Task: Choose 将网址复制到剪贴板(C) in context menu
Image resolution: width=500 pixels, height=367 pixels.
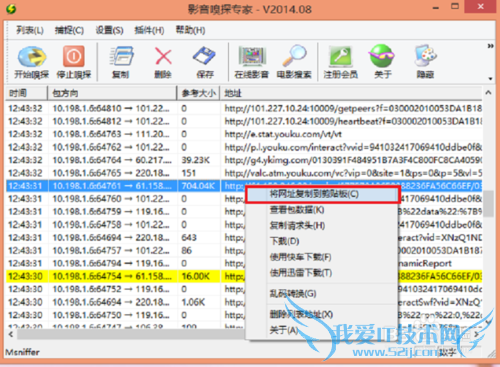Action: pyautogui.click(x=322, y=194)
